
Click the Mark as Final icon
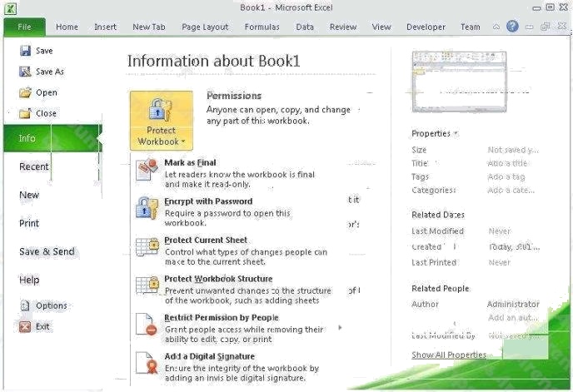[147, 170]
